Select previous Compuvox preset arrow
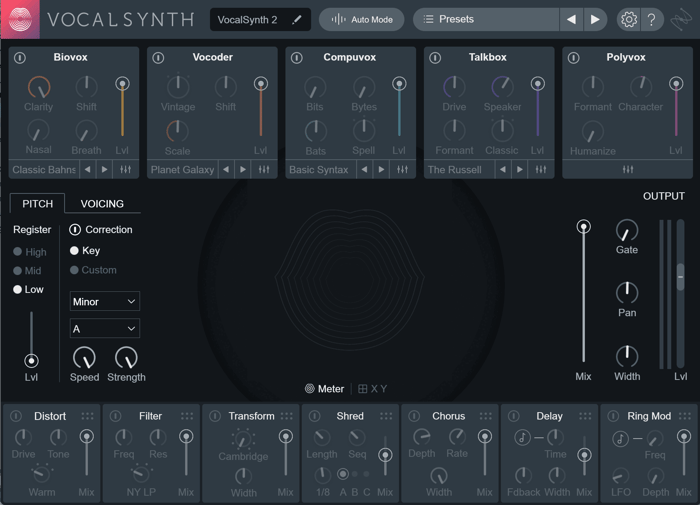The width and height of the screenshot is (700, 505). (364, 170)
